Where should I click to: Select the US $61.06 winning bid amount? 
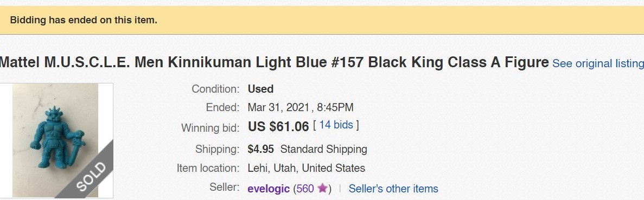(278, 126)
